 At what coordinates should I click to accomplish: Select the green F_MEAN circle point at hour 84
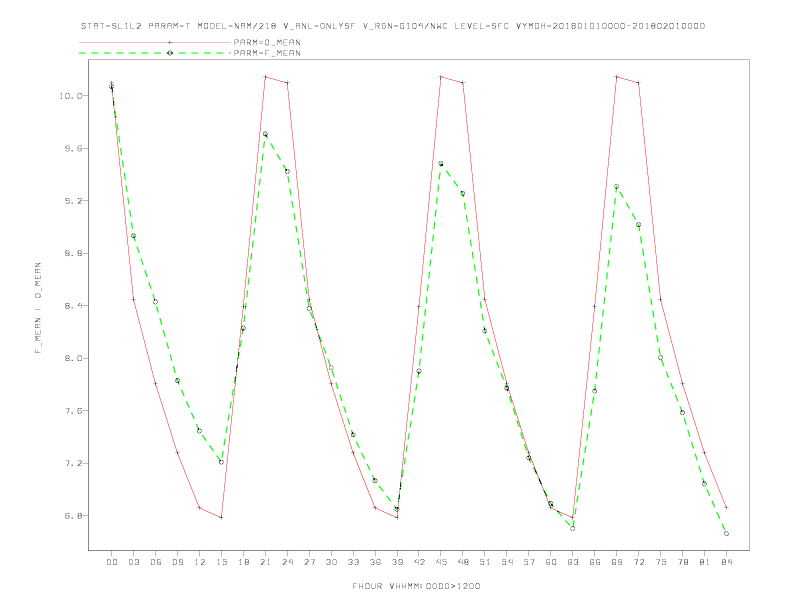tap(726, 534)
